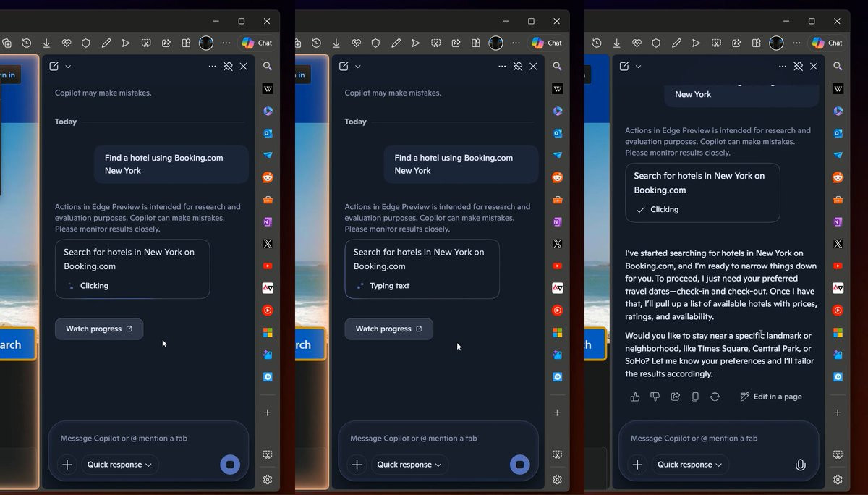Image resolution: width=868 pixels, height=495 pixels.
Task: Share Copilot's hotel reply
Action: pyautogui.click(x=675, y=397)
